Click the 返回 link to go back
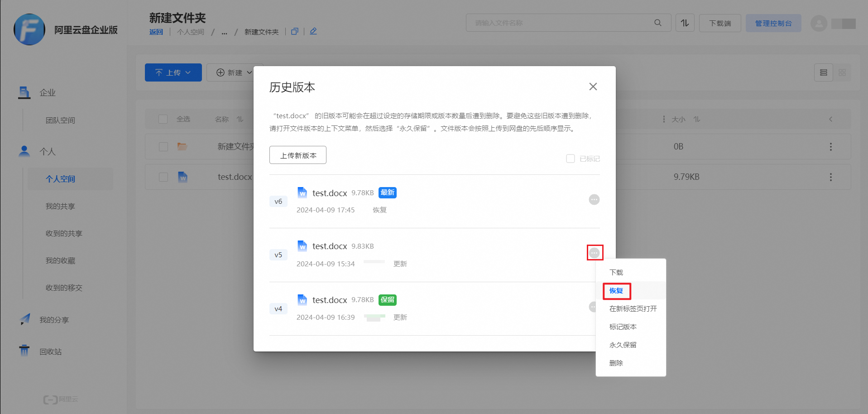This screenshot has height=414, width=868. [156, 32]
